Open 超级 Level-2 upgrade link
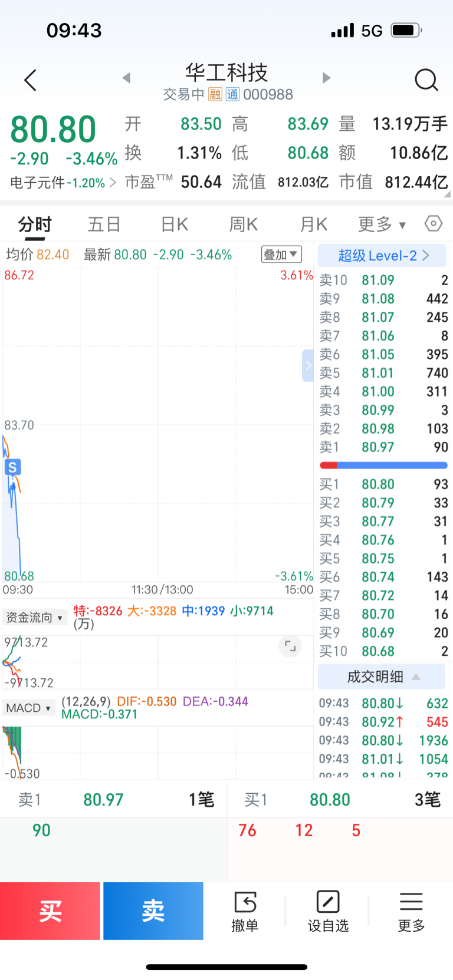The width and height of the screenshot is (453, 980). click(x=382, y=256)
